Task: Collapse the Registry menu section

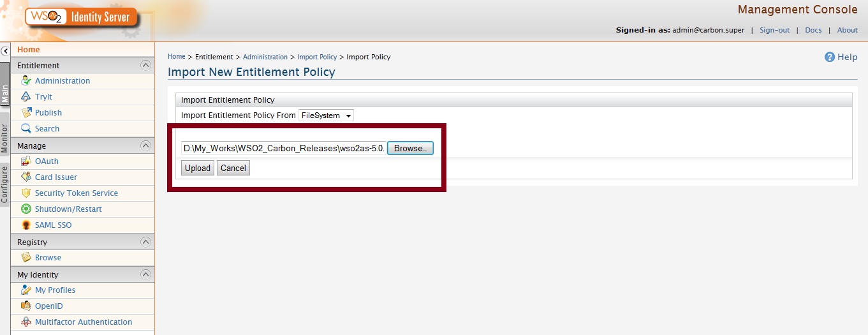Action: (145, 242)
